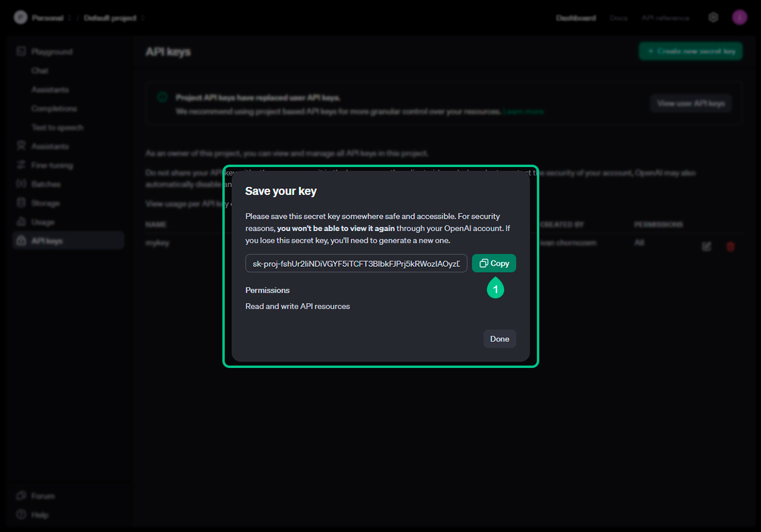761x532 pixels.
Task: Open Text to speech in sidebar
Action: click(57, 128)
